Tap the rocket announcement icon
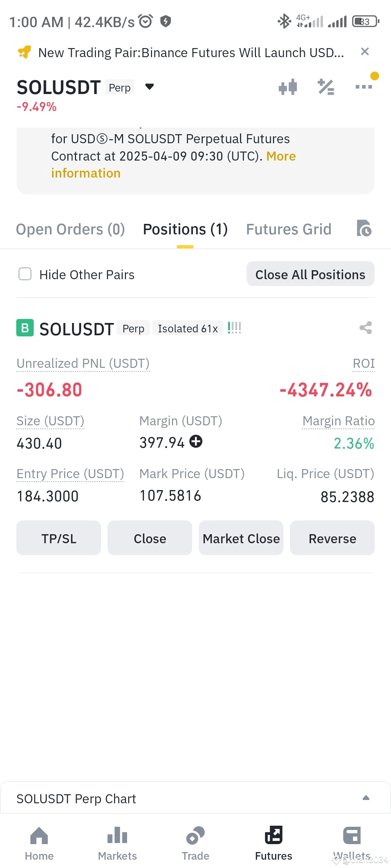This screenshot has width=391, height=868. (x=24, y=52)
